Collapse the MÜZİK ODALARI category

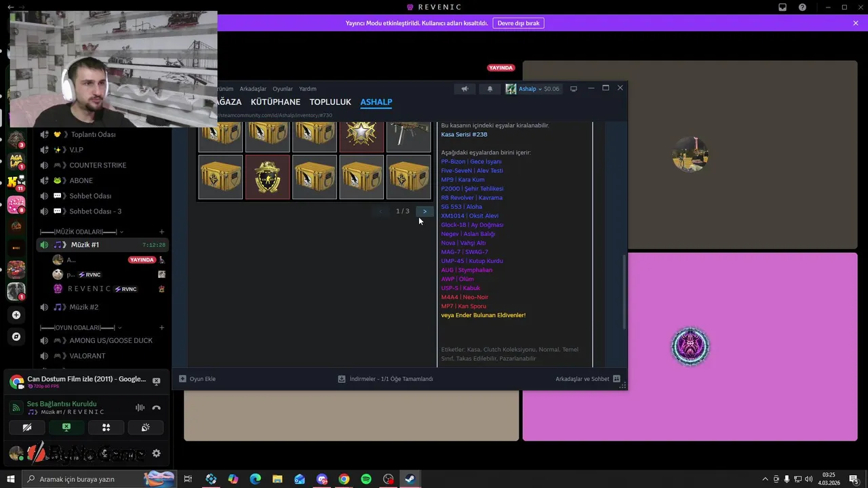[81, 232]
